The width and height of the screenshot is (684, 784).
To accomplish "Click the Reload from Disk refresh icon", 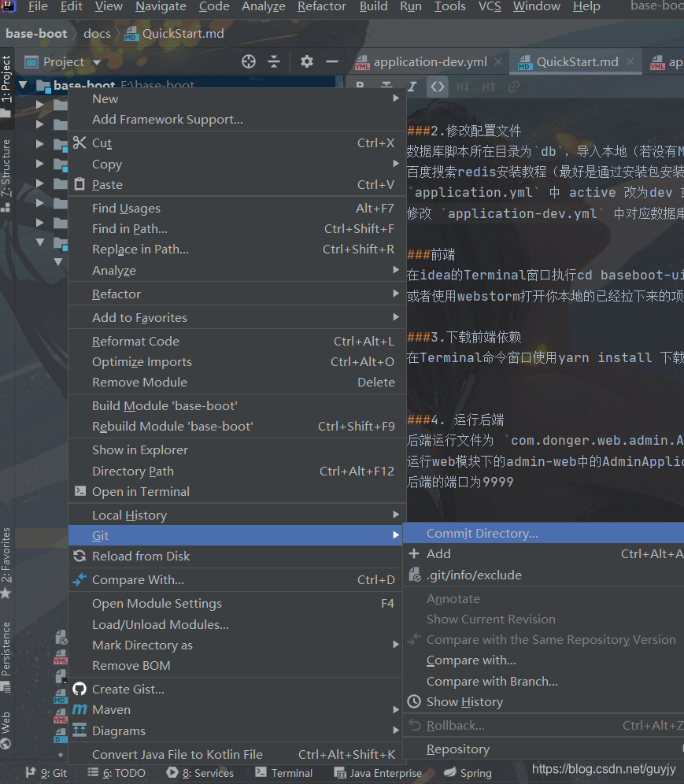I will coord(79,556).
